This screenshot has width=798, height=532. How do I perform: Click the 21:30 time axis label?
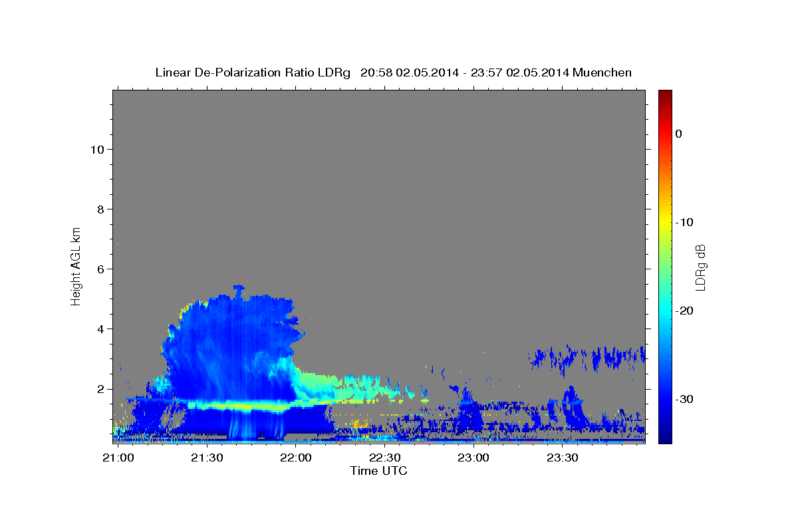coord(207,458)
